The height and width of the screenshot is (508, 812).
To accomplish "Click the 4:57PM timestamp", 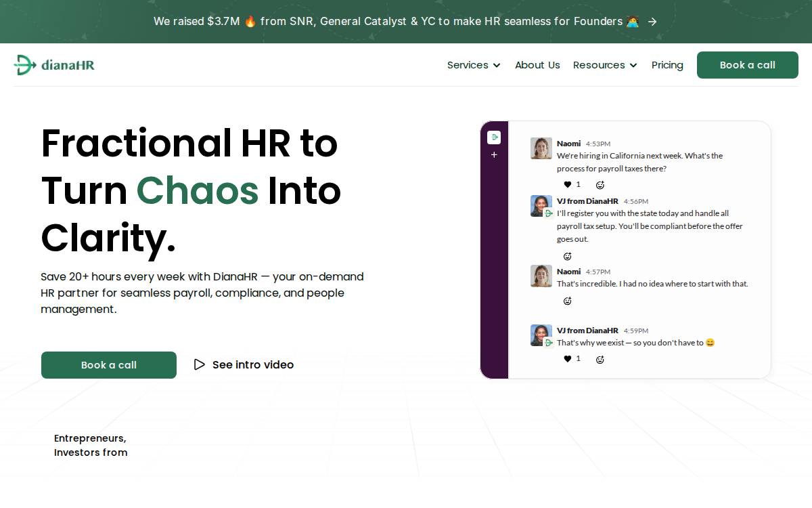I will [598, 272].
